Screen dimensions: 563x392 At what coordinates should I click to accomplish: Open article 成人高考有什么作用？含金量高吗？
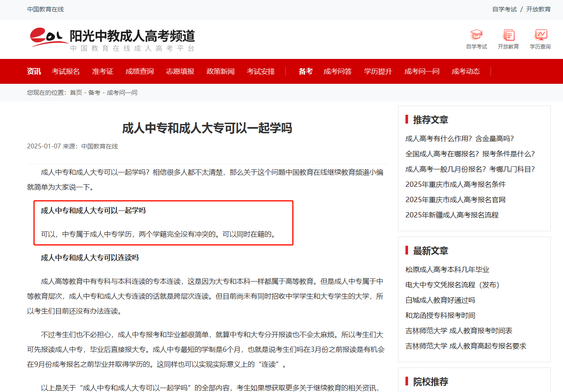click(460, 138)
